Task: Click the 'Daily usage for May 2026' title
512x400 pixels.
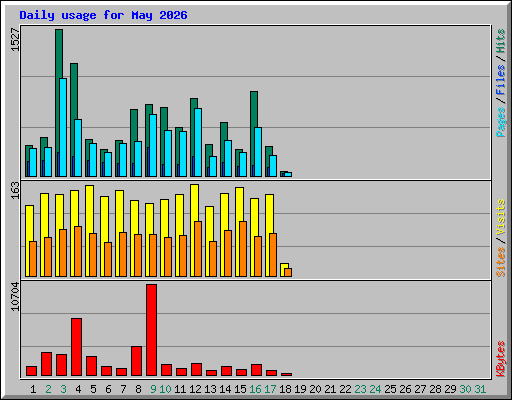Action: click(x=103, y=16)
